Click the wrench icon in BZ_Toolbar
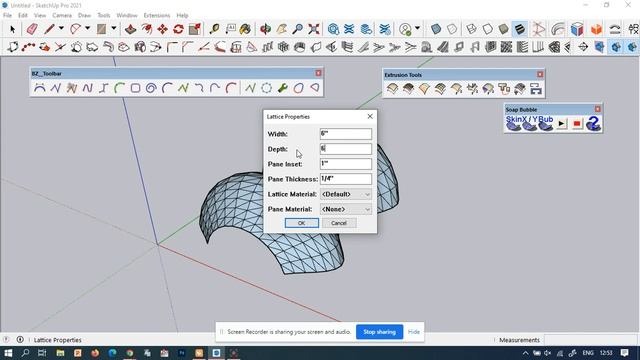Image resolution: width=640 pixels, height=360 pixels. (282, 88)
